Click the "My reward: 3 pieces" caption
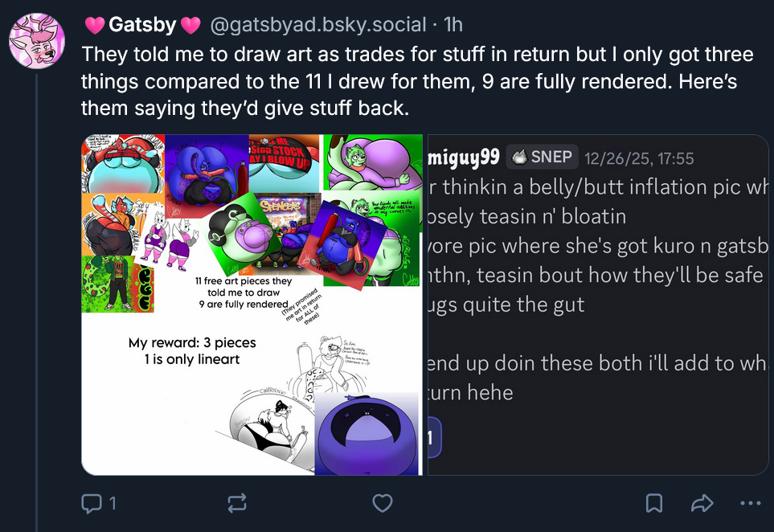The height and width of the screenshot is (532, 774). click(x=192, y=343)
